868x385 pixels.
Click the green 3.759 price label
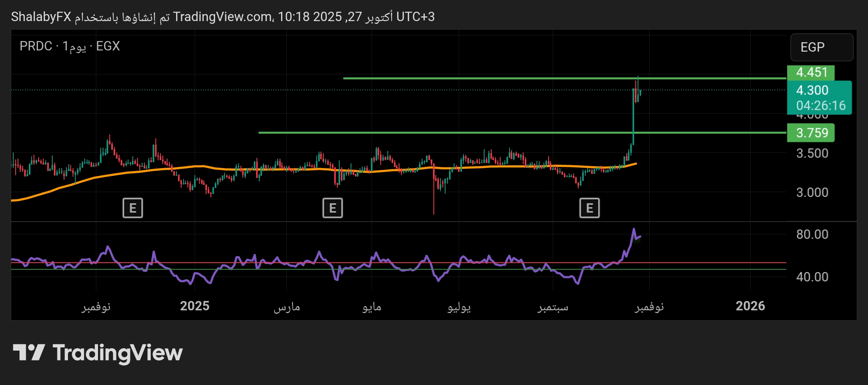coord(811,133)
